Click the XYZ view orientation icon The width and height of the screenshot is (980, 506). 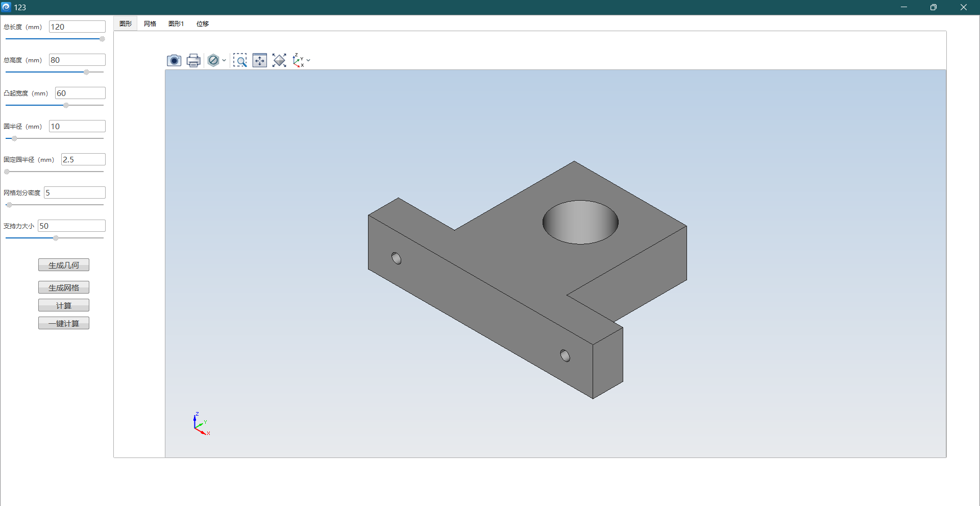(299, 61)
